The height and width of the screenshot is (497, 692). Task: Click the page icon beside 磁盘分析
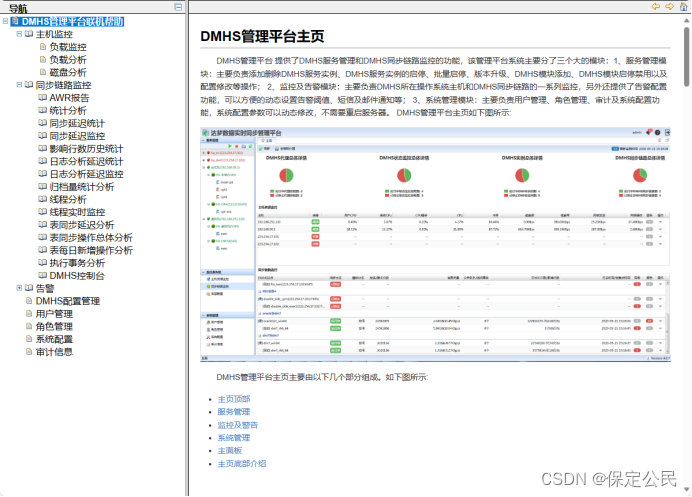pyautogui.click(x=43, y=72)
